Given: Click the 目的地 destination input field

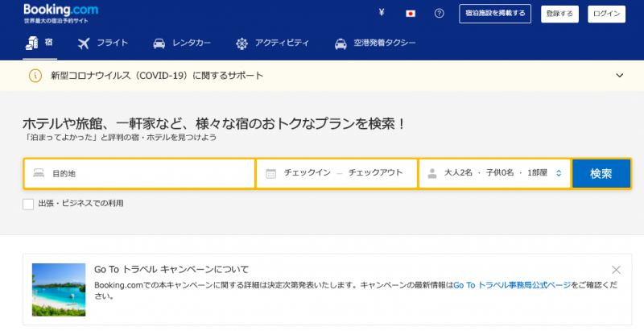Looking at the screenshot, I should (139, 173).
